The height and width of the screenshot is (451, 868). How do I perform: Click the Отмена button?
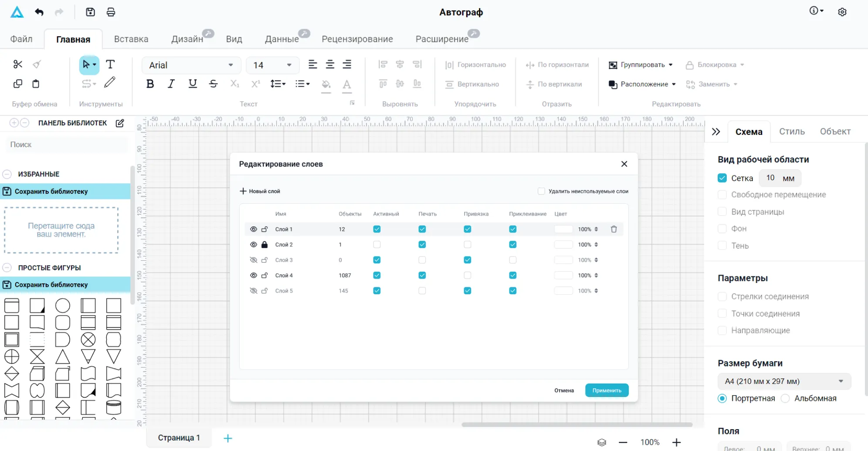coord(564,390)
